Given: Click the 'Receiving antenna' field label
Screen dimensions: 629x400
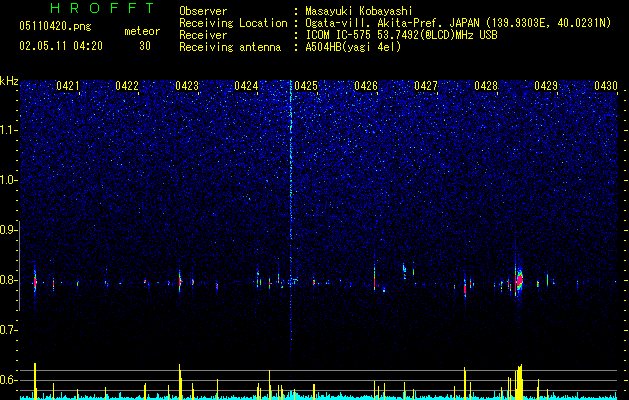Looking at the screenshot, I should tap(230, 47).
